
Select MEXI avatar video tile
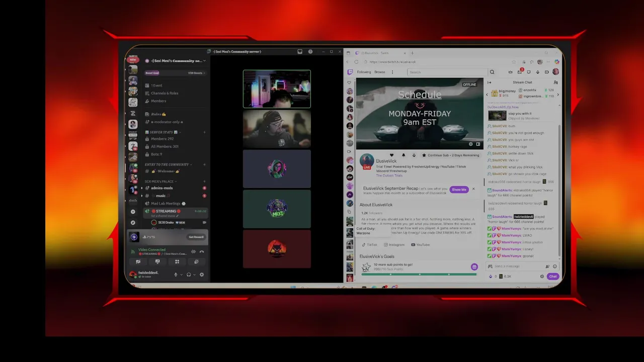tap(277, 209)
